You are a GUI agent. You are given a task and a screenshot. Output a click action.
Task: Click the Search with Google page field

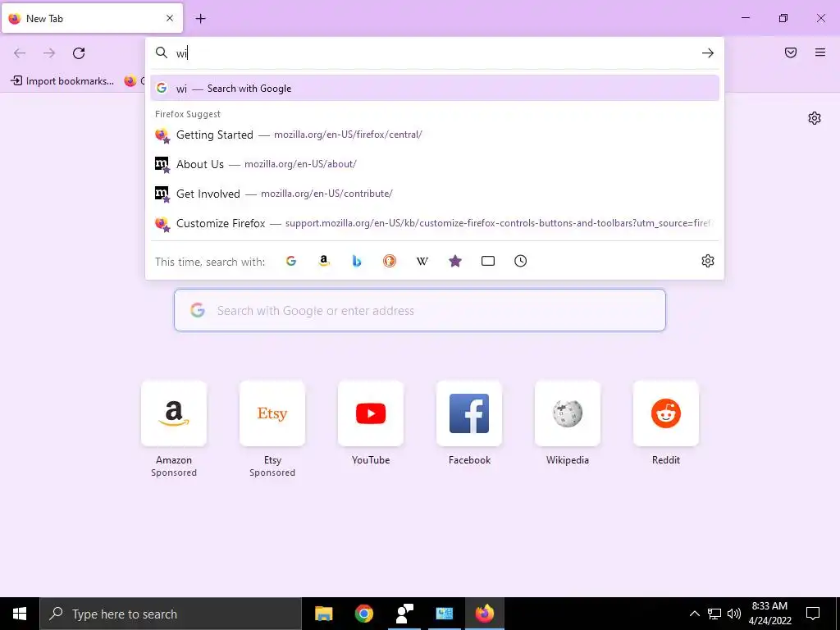click(420, 310)
